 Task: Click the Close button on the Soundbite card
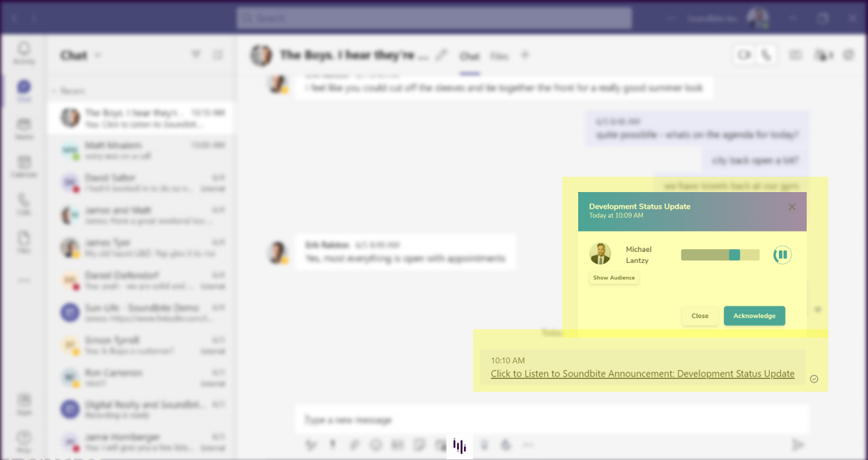coord(700,316)
